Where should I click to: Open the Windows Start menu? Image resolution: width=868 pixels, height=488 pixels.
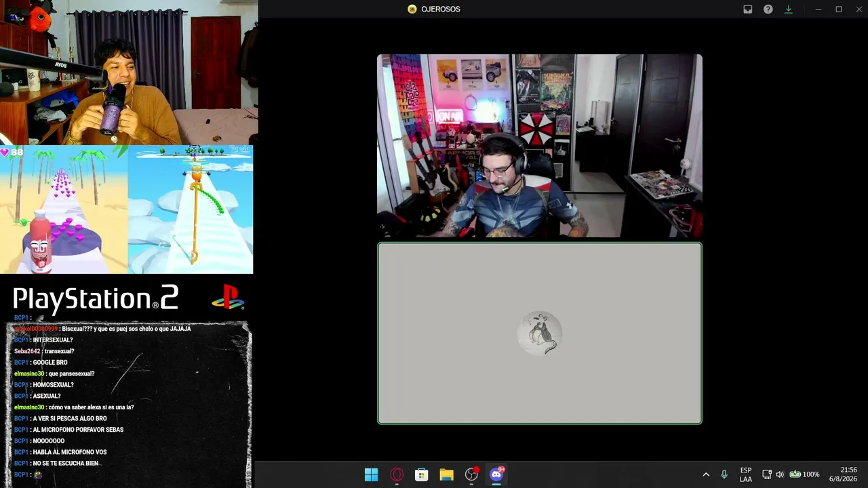tap(372, 474)
